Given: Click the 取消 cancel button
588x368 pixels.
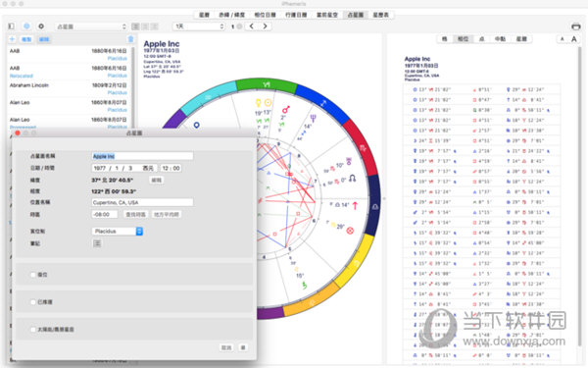Looking at the screenshot, I should point(226,347).
